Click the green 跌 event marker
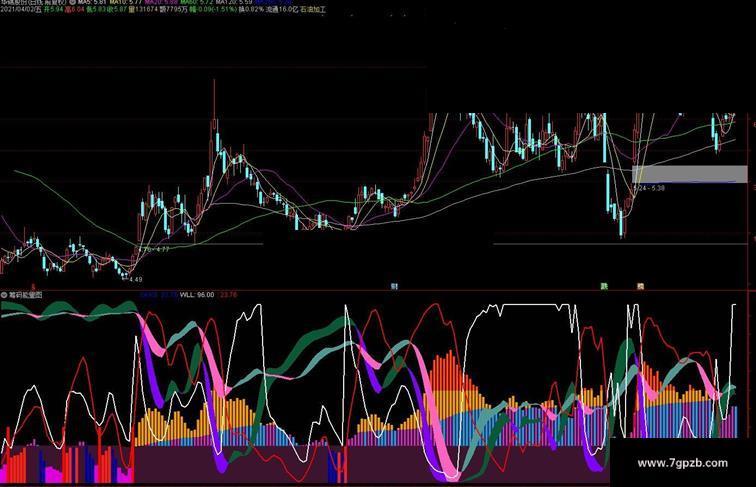 (x=604, y=286)
